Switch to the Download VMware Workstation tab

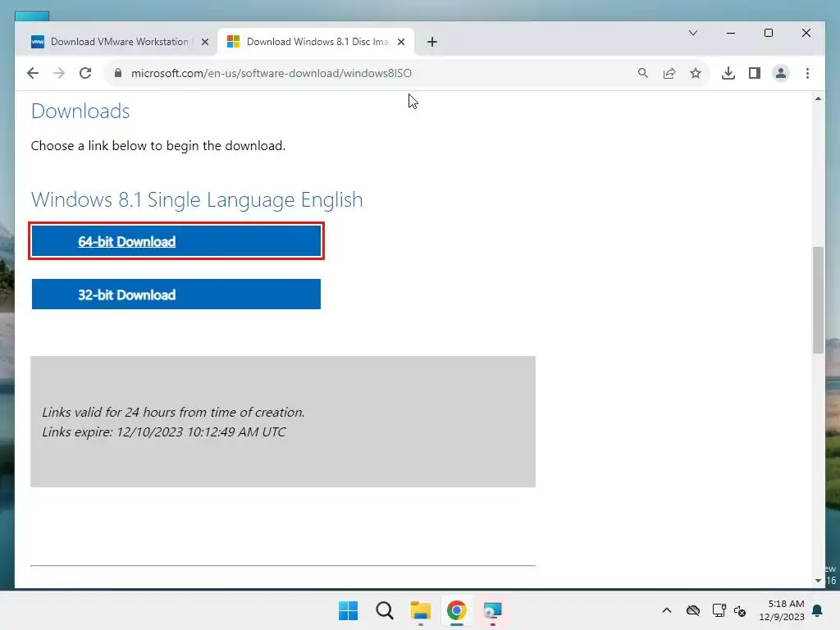click(x=120, y=42)
